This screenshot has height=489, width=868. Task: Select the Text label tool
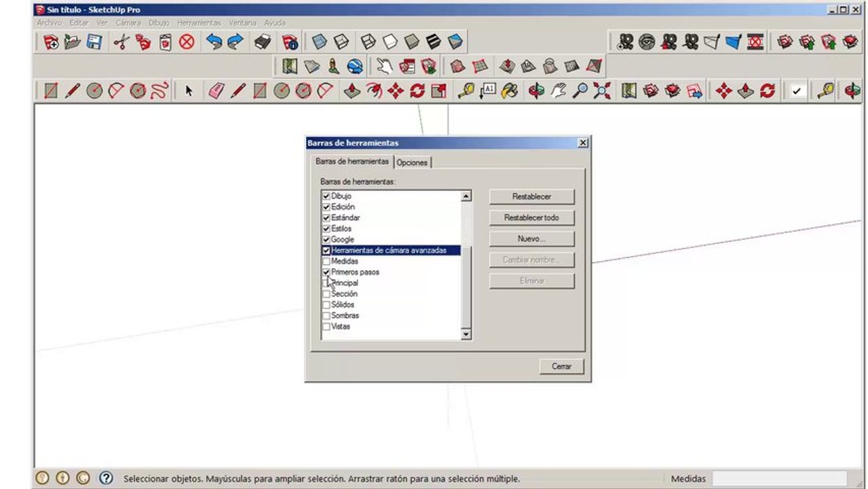(487, 90)
